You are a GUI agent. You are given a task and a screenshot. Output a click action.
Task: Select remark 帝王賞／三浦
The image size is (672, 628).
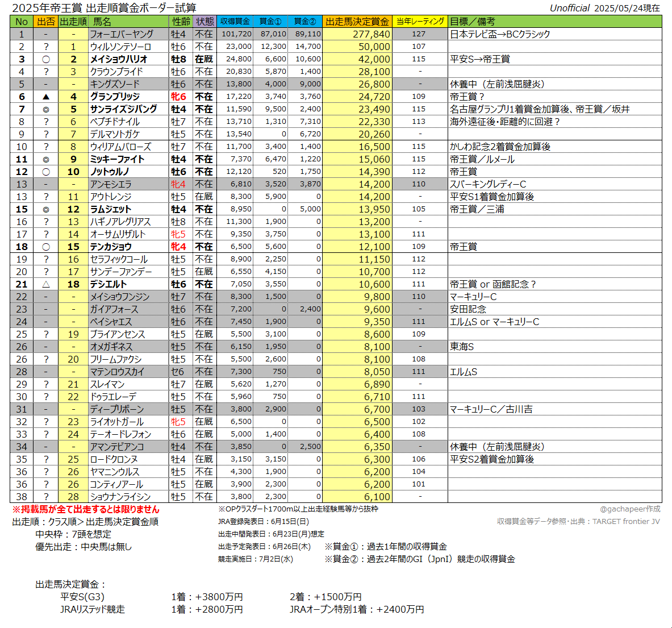(x=477, y=209)
